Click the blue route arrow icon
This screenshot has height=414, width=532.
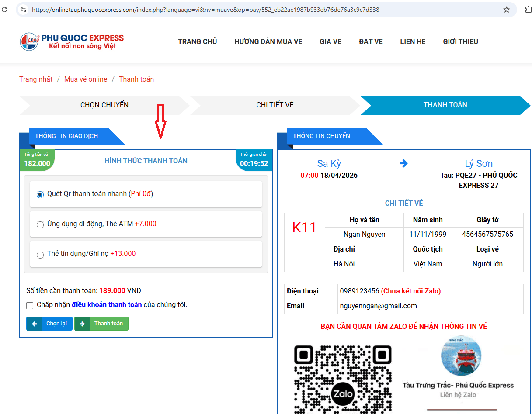pos(403,163)
